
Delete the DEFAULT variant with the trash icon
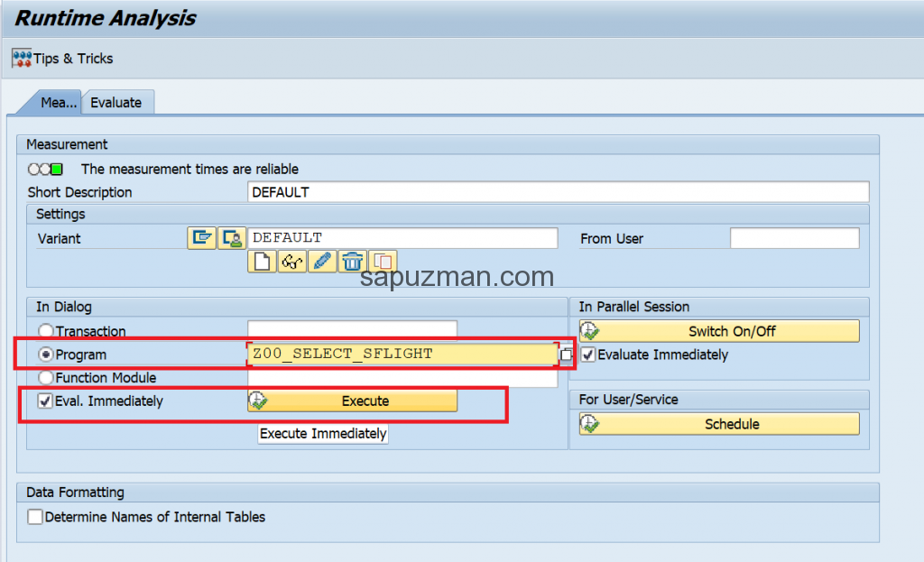pyautogui.click(x=352, y=261)
